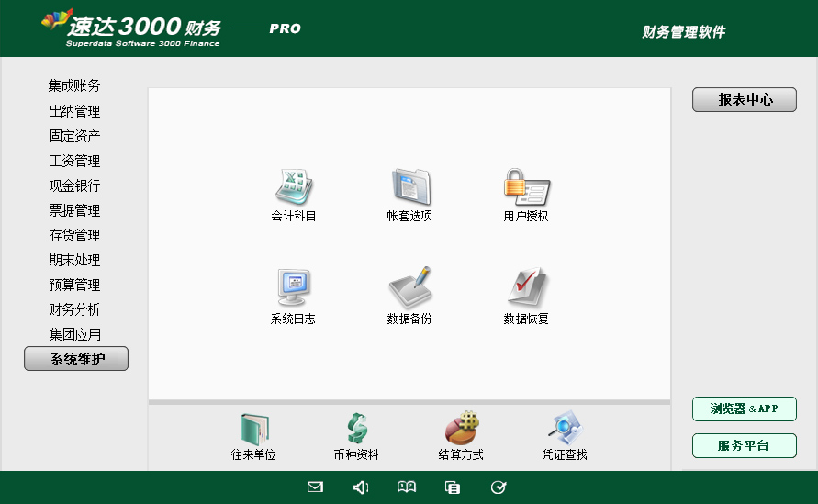Open the 用户授权 user authorization icon

[x=527, y=186]
